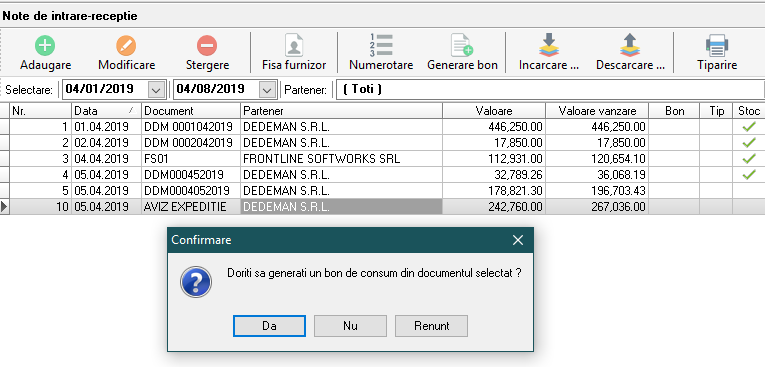Click the Bon column header
This screenshot has height=367, width=765.
click(x=674, y=111)
